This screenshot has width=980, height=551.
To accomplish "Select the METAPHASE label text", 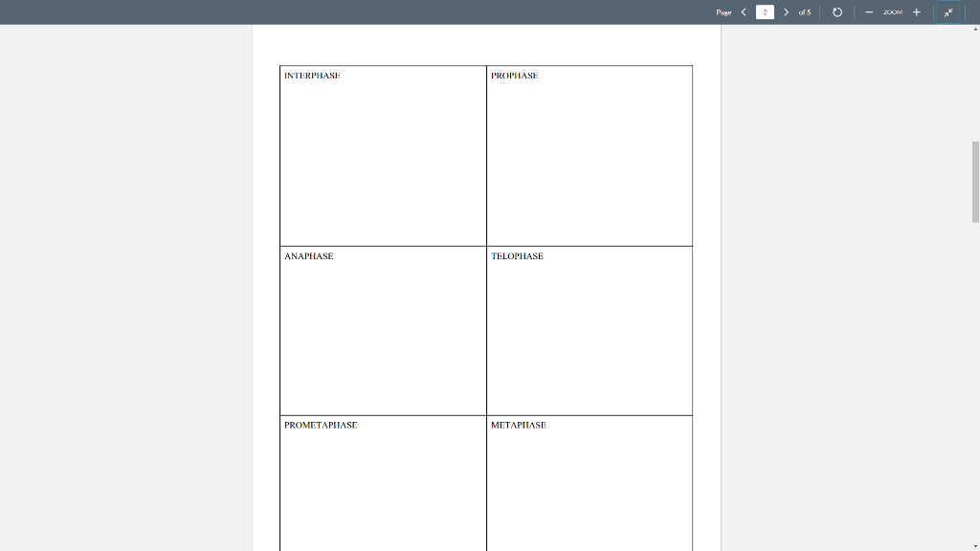I will coord(518,425).
